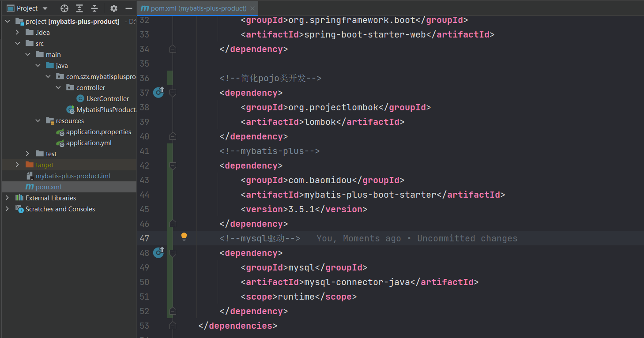Click the fold marker on line 53

tap(173, 326)
